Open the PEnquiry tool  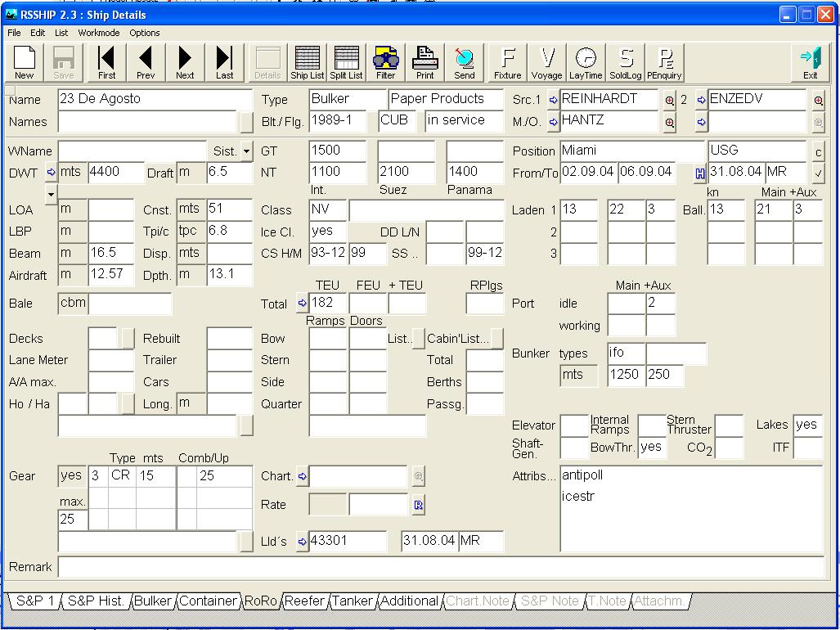point(664,63)
